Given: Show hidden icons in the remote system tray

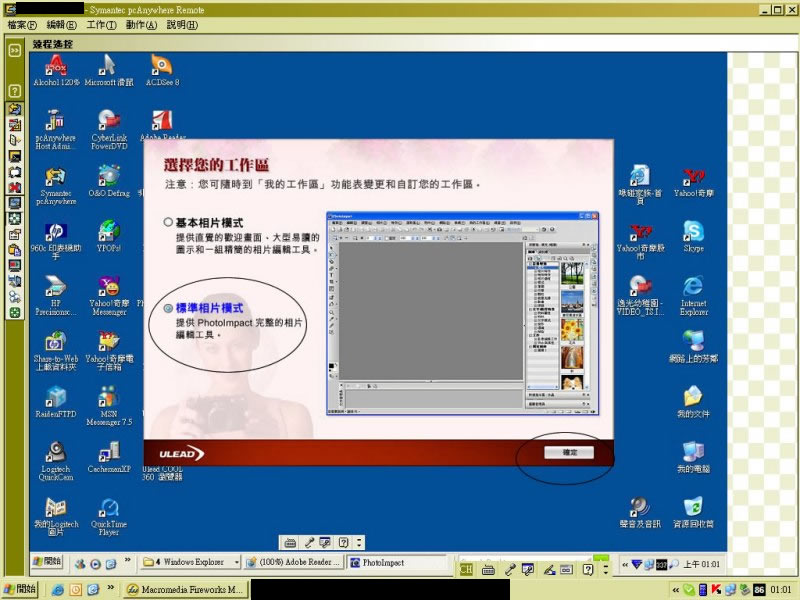Looking at the screenshot, I should click(624, 564).
